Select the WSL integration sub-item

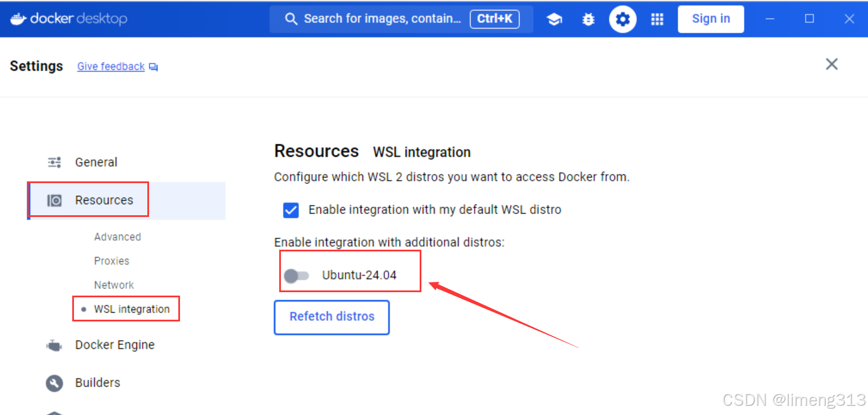coord(132,309)
